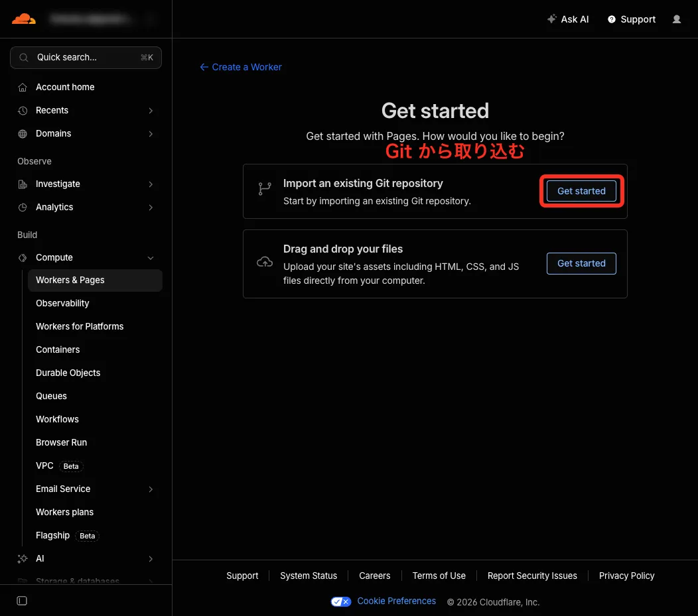The width and height of the screenshot is (698, 616).
Task: Collapse the sidebar with the panel icon
Action: (x=22, y=601)
